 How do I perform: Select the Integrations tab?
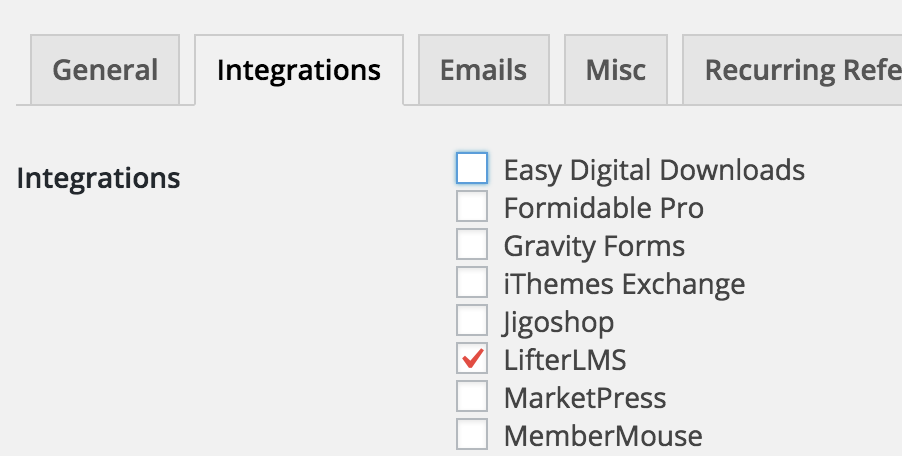(299, 70)
